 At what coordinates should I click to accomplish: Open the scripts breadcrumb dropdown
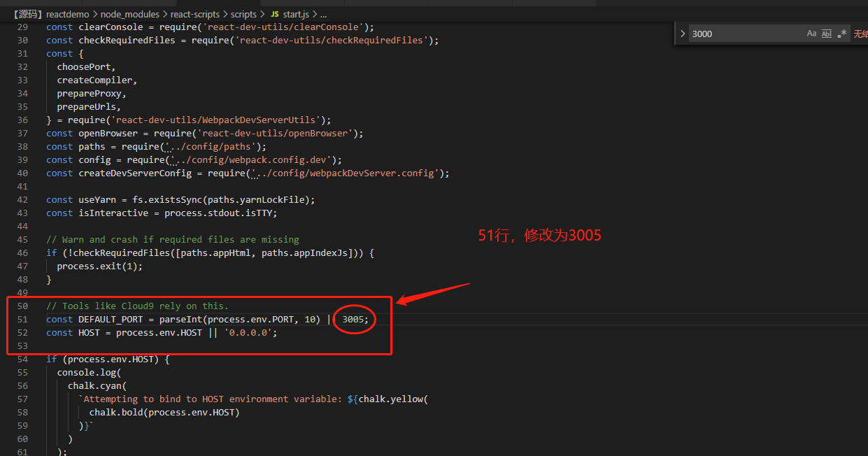click(243, 13)
